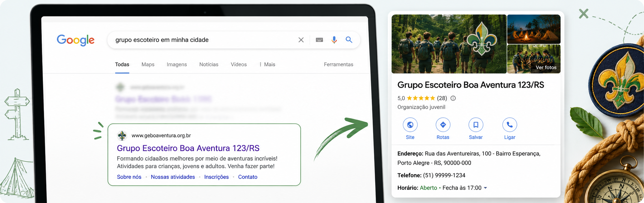644x203 pixels.
Task: Click the Google logo
Action: coord(76,40)
